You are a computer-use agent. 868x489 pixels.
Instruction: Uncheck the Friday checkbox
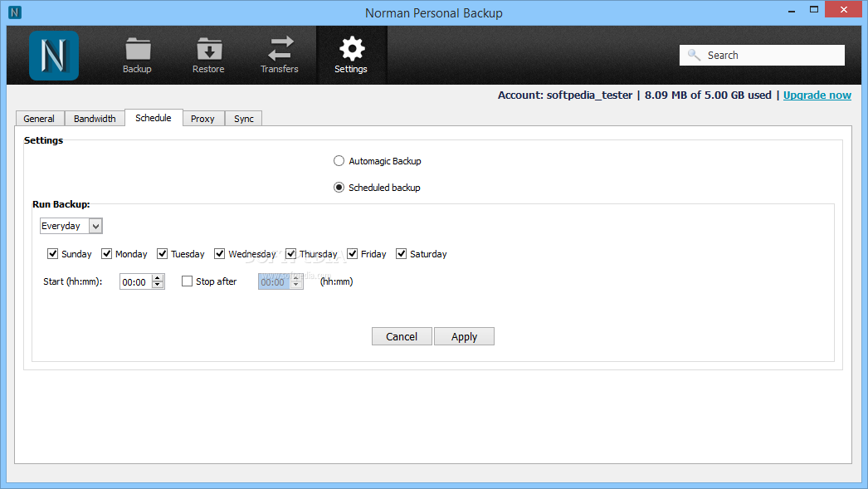(x=353, y=254)
